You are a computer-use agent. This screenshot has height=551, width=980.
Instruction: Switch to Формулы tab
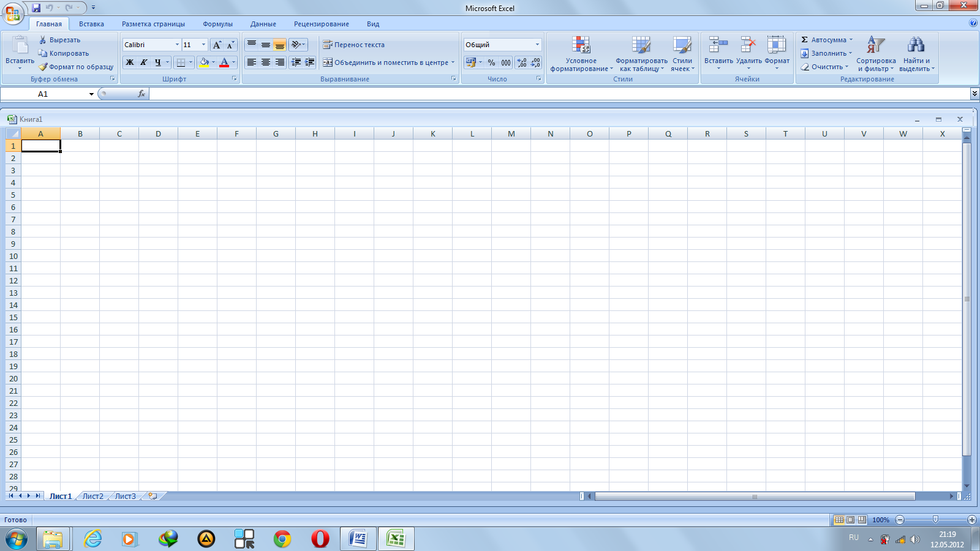click(x=217, y=24)
